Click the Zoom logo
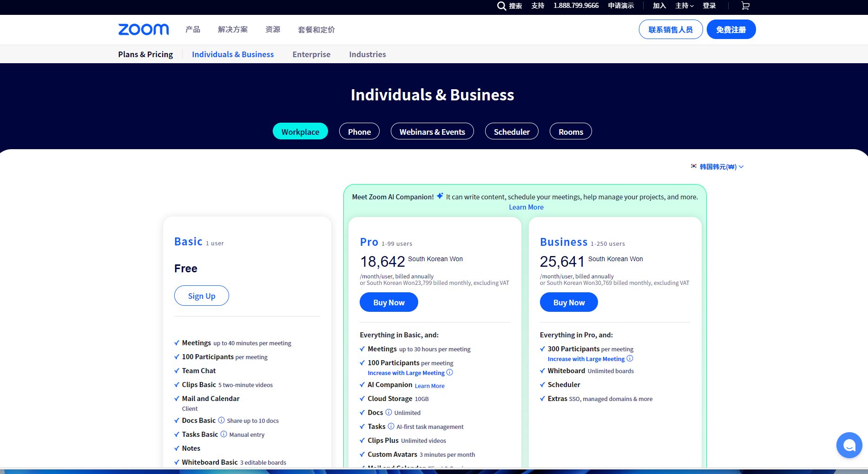868x474 pixels. coord(144,29)
